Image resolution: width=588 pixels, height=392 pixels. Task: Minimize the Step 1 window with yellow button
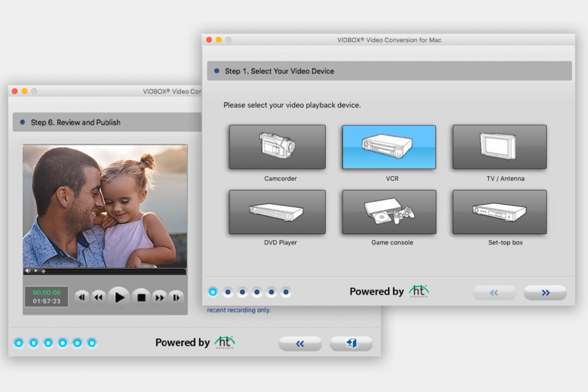coord(219,40)
